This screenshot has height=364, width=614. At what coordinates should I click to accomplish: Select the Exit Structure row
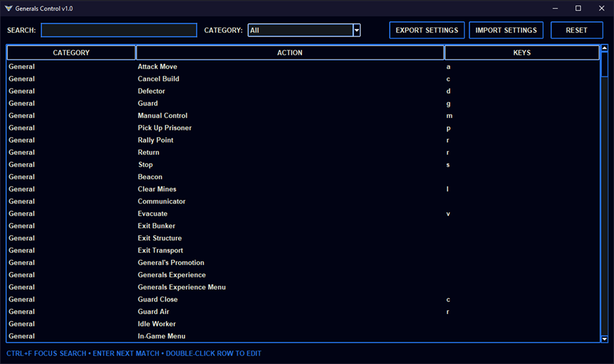coord(303,238)
